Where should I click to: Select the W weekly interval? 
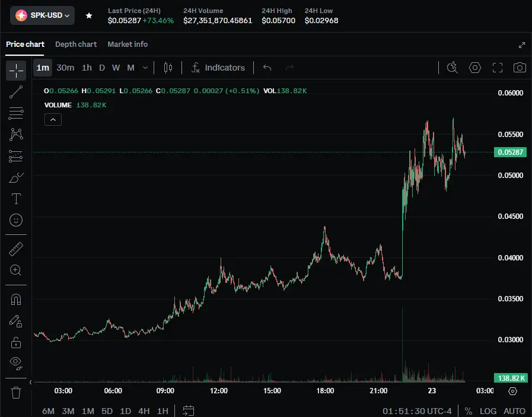[116, 68]
